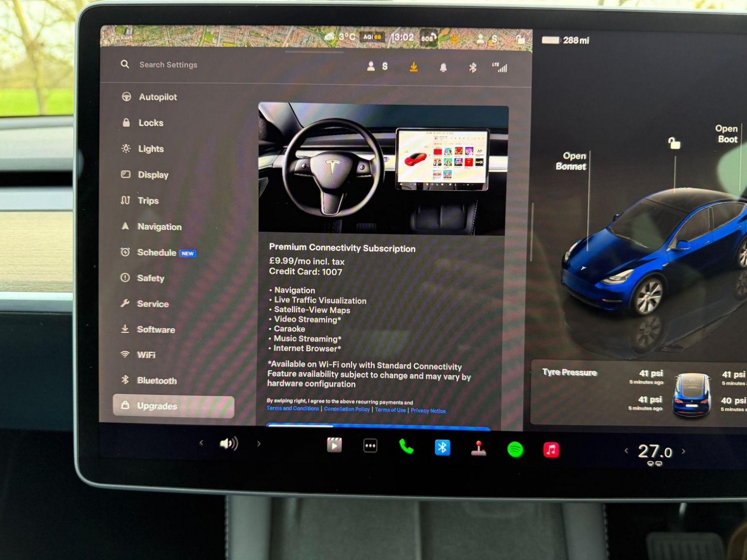
Task: Open the Privacy Notice link
Action: (428, 411)
